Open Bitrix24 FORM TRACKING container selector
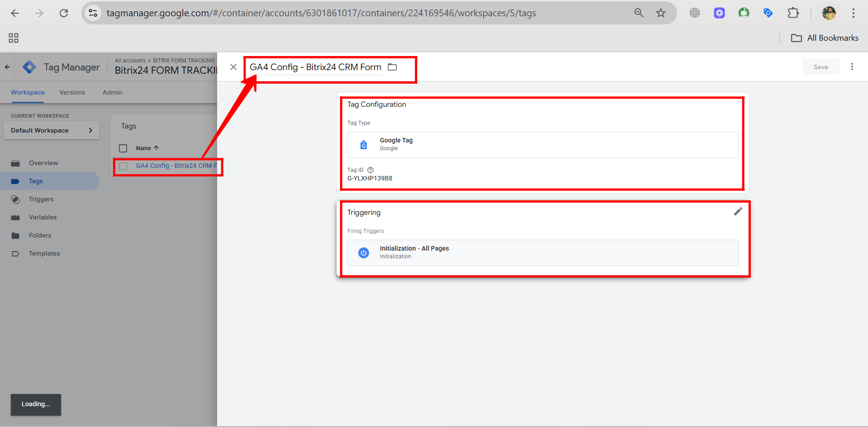 tap(166, 71)
